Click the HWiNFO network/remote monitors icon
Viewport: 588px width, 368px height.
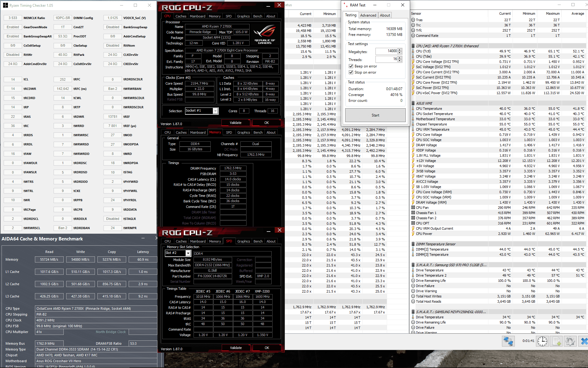[508, 341]
